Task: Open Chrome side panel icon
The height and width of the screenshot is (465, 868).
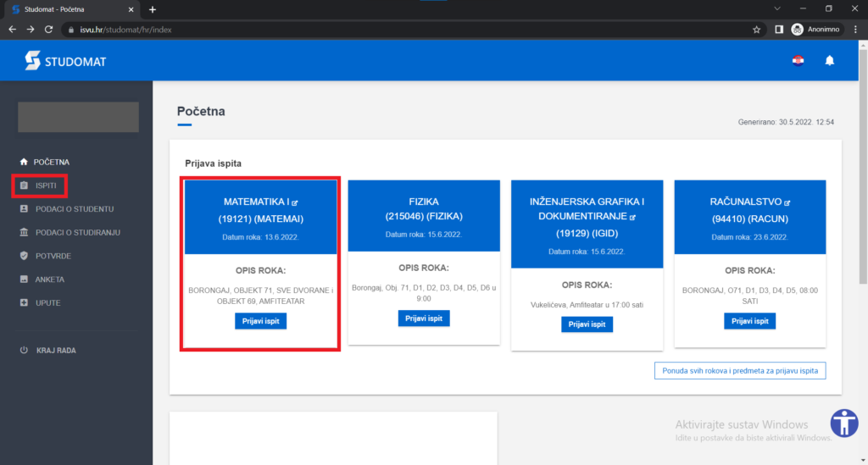Action: pyautogui.click(x=778, y=30)
